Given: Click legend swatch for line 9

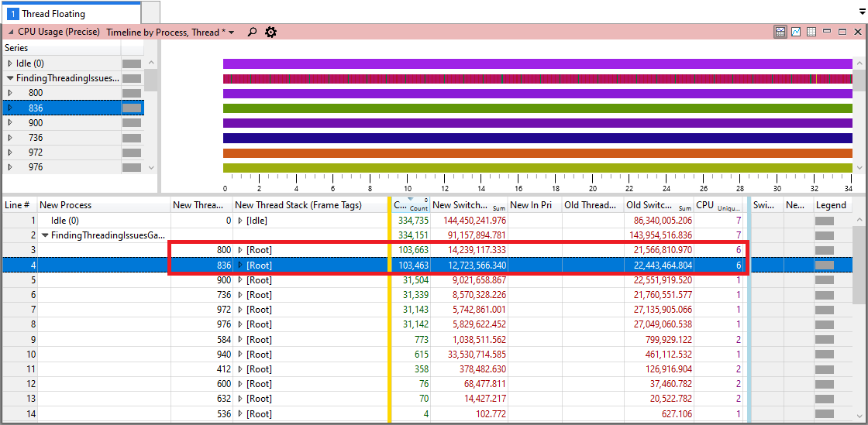Looking at the screenshot, I should [x=825, y=339].
